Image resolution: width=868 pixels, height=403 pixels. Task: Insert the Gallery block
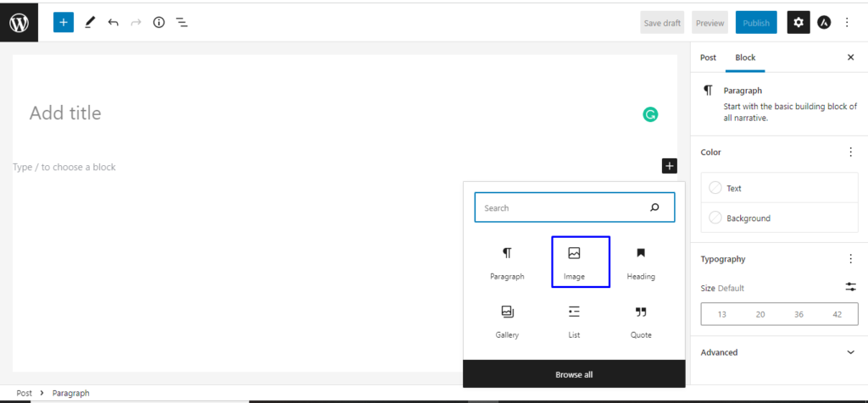[x=507, y=320]
